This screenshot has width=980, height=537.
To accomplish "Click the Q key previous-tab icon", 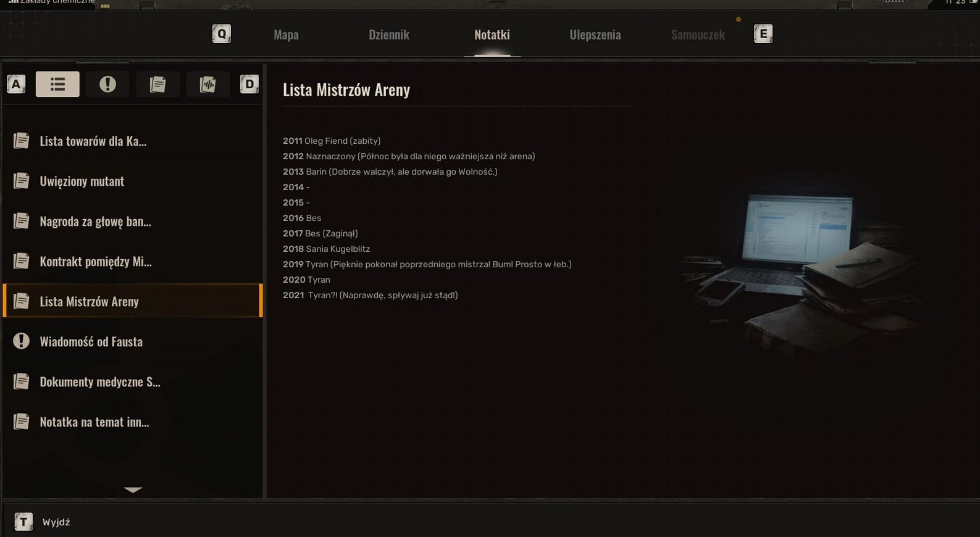I will pos(221,33).
